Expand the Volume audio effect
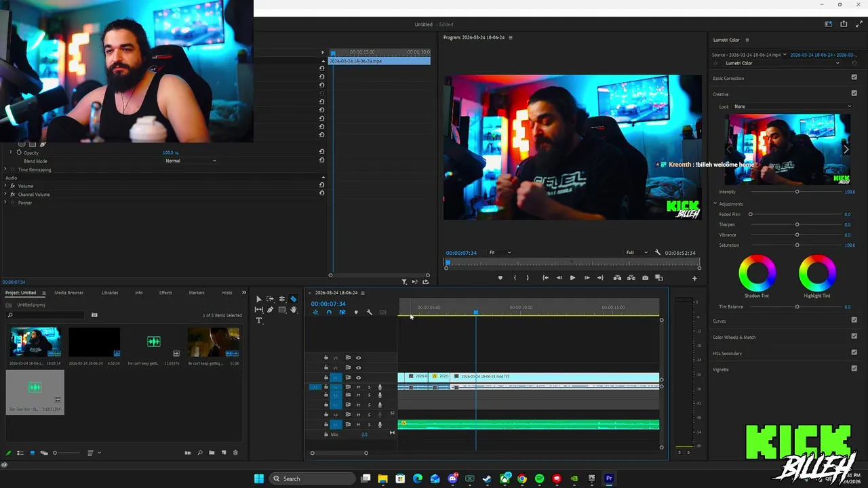This screenshot has width=868, height=488. coord(5,186)
